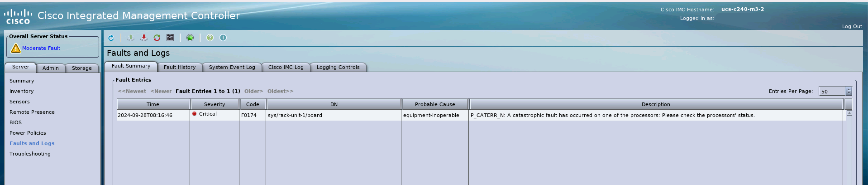This screenshot has width=868, height=185.
Task: Click the blue Info icon
Action: 223,38
